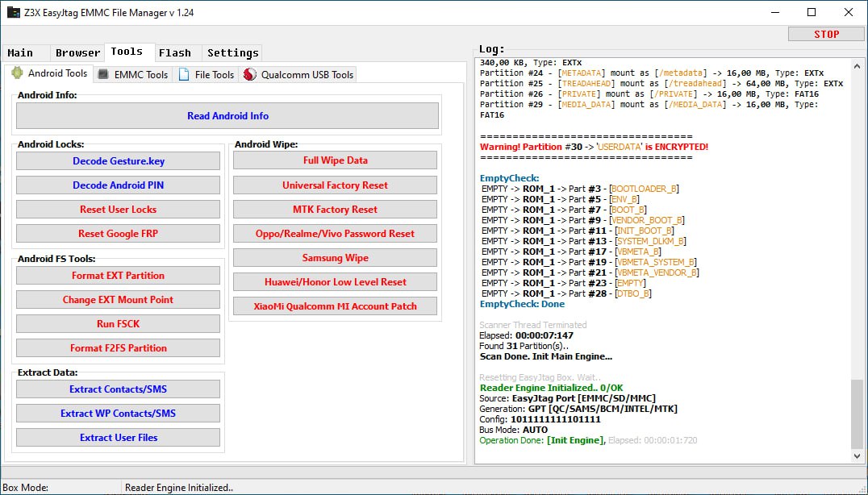The width and height of the screenshot is (868, 495).
Task: Click the log vertical scrollbar thumb
Action: [x=857, y=413]
